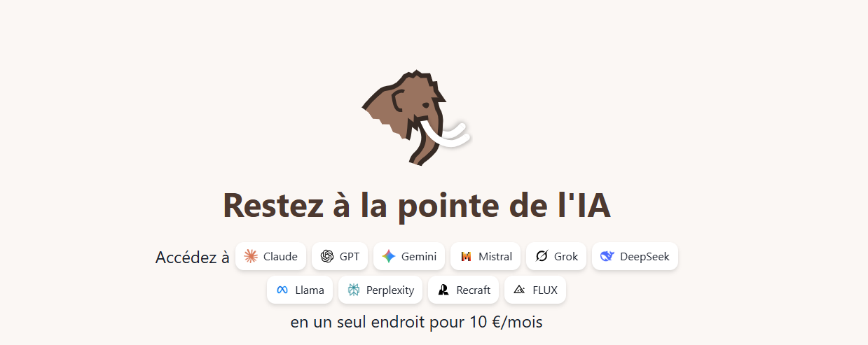The height and width of the screenshot is (345, 868).
Task: Click the colorful Gemini sparkle icon
Action: pos(389,256)
